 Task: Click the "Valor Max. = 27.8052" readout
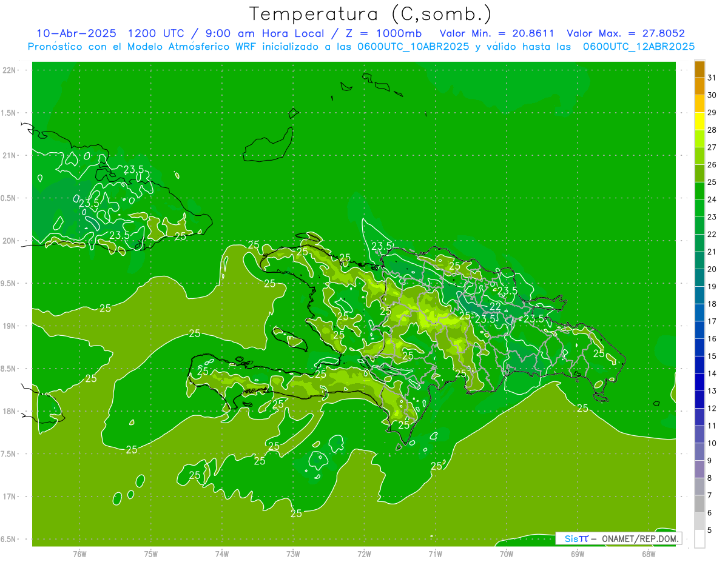[x=625, y=33]
